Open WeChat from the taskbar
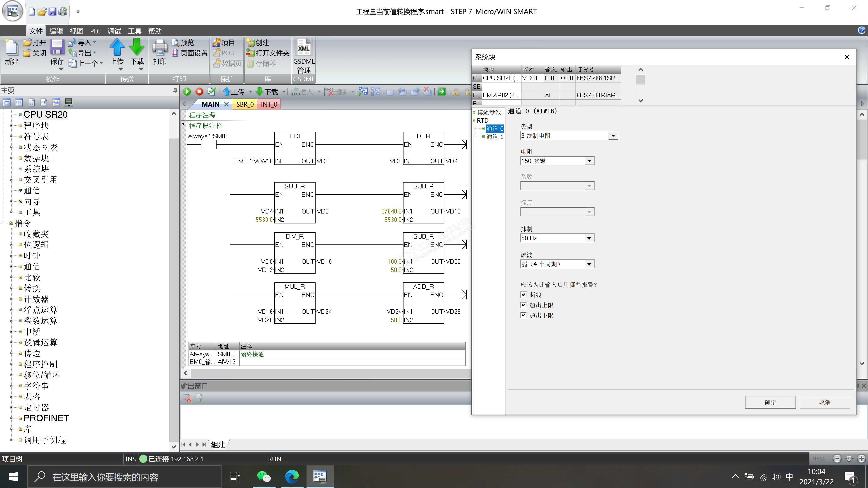This screenshot has height=488, width=868. pyautogui.click(x=264, y=476)
